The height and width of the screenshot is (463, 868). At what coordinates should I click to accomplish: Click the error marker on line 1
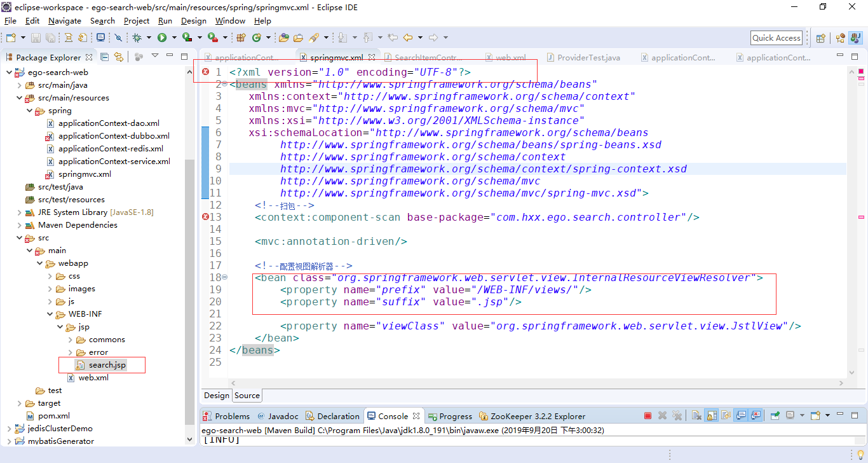click(x=205, y=72)
